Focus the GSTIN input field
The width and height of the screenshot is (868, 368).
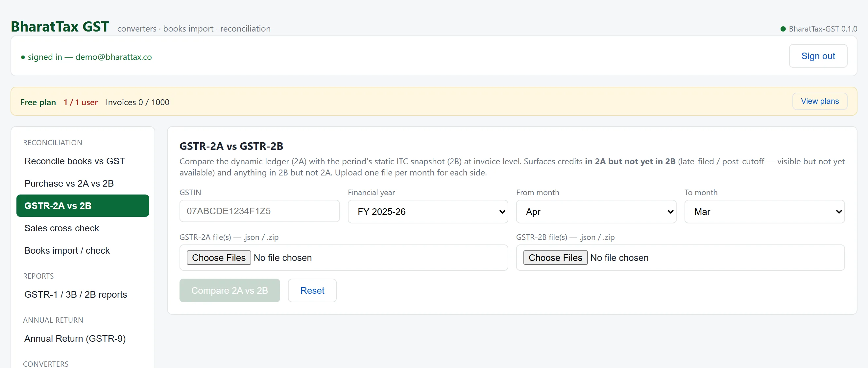[x=259, y=211]
